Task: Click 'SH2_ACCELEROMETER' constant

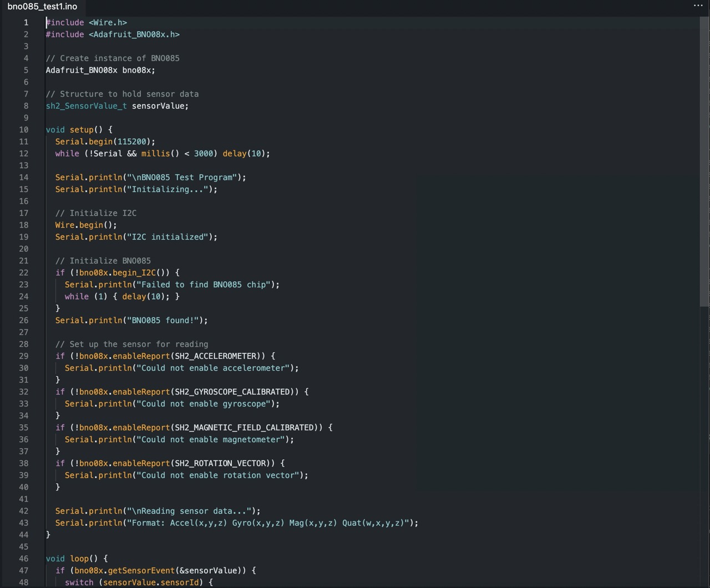Action: coord(216,356)
